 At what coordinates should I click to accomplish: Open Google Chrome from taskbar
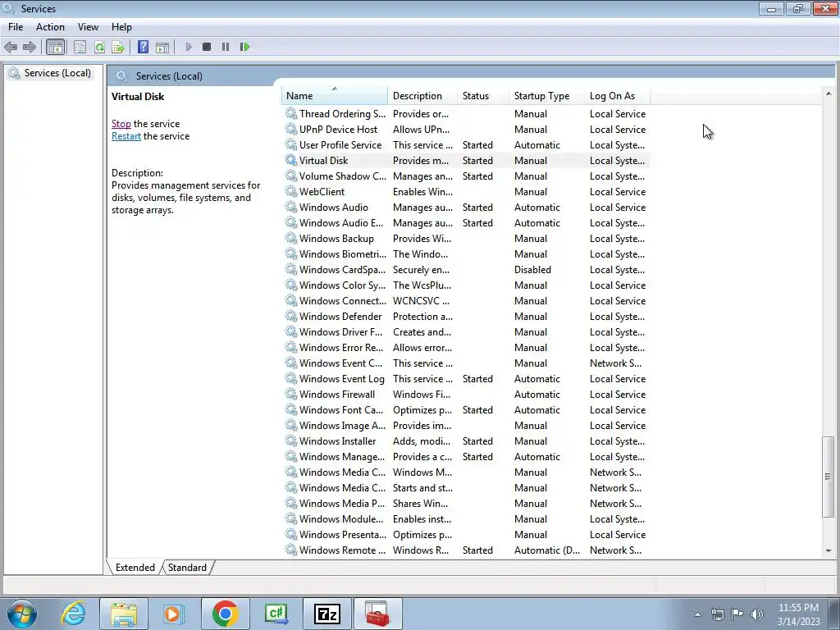tap(225, 614)
